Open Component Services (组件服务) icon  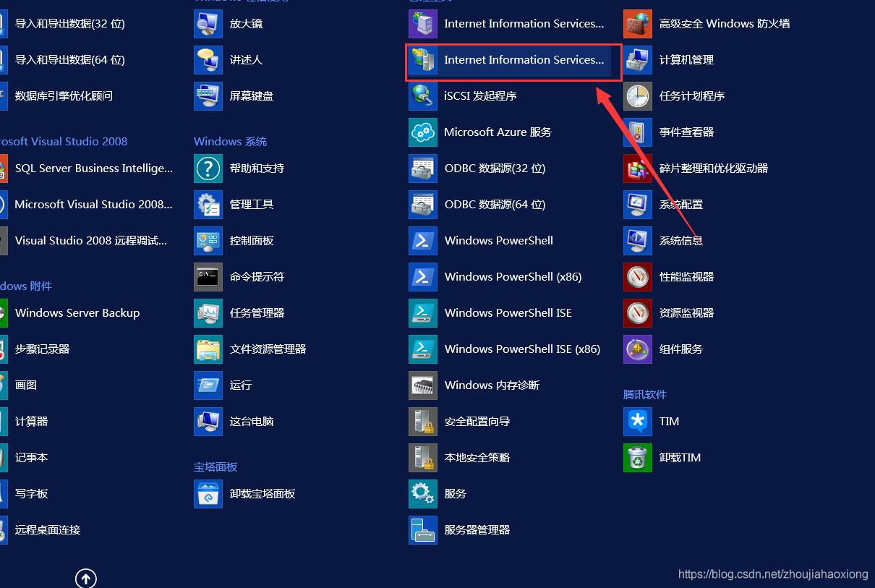pyautogui.click(x=638, y=349)
